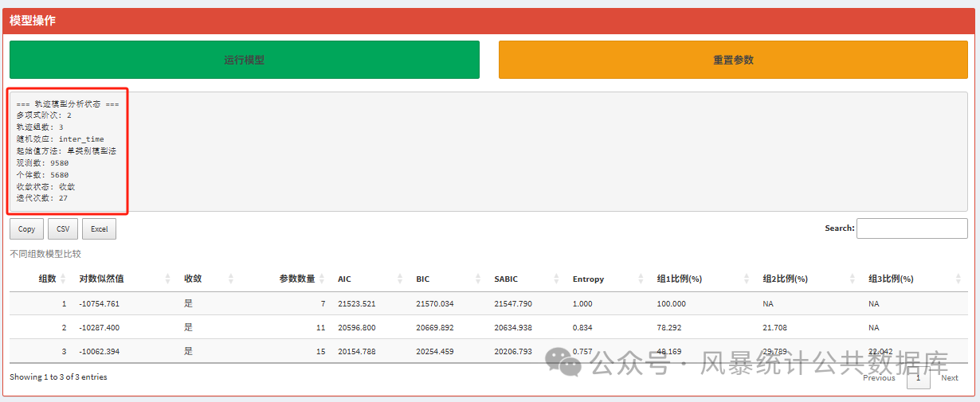Select log-likelihood cell -10062.394
This screenshot has height=402, width=980.
pyautogui.click(x=100, y=352)
